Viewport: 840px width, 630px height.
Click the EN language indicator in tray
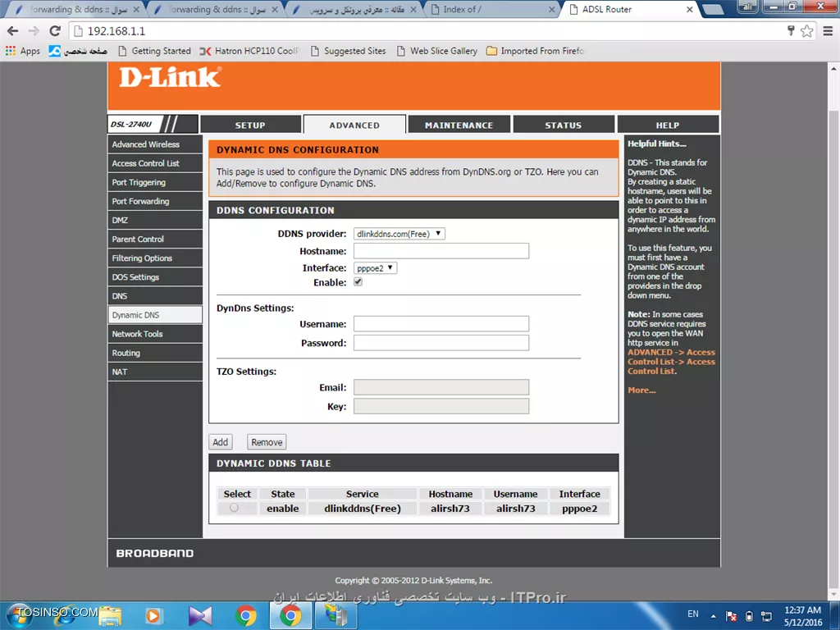[692, 614]
